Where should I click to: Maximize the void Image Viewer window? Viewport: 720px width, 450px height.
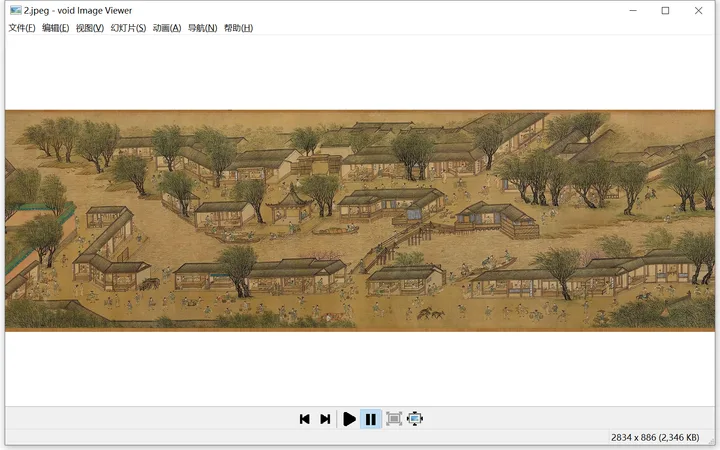point(665,10)
